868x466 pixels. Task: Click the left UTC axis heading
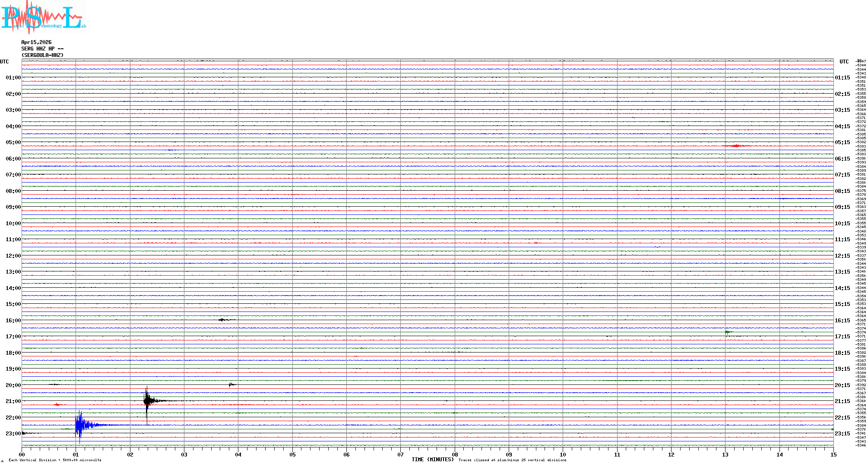point(4,62)
